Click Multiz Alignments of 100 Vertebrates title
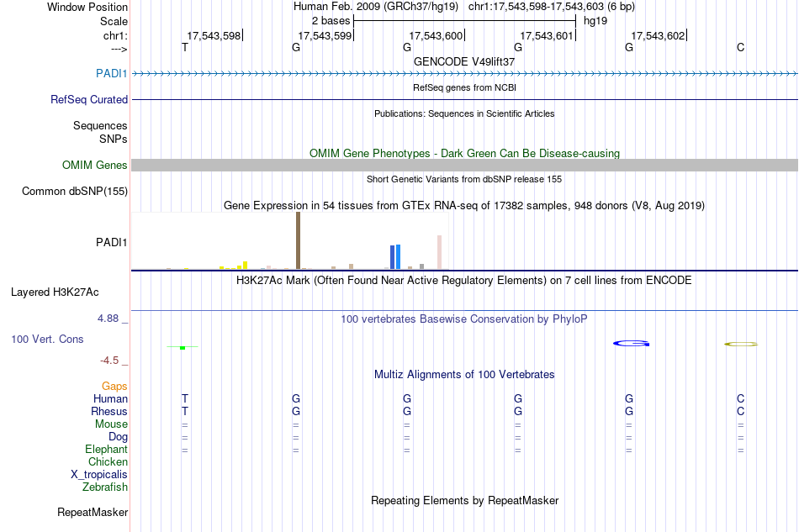This screenshot has width=799, height=532. tap(464, 375)
